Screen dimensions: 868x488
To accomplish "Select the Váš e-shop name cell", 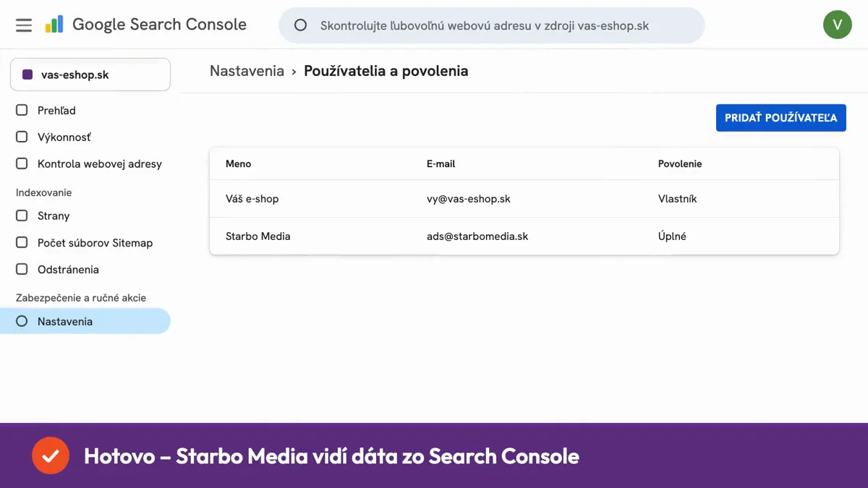I will tap(252, 199).
